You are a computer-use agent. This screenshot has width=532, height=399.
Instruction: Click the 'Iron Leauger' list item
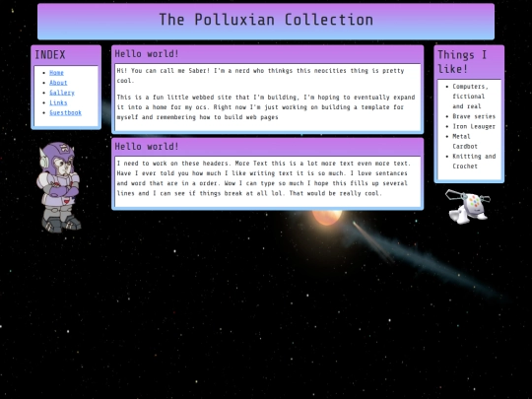pyautogui.click(x=474, y=126)
